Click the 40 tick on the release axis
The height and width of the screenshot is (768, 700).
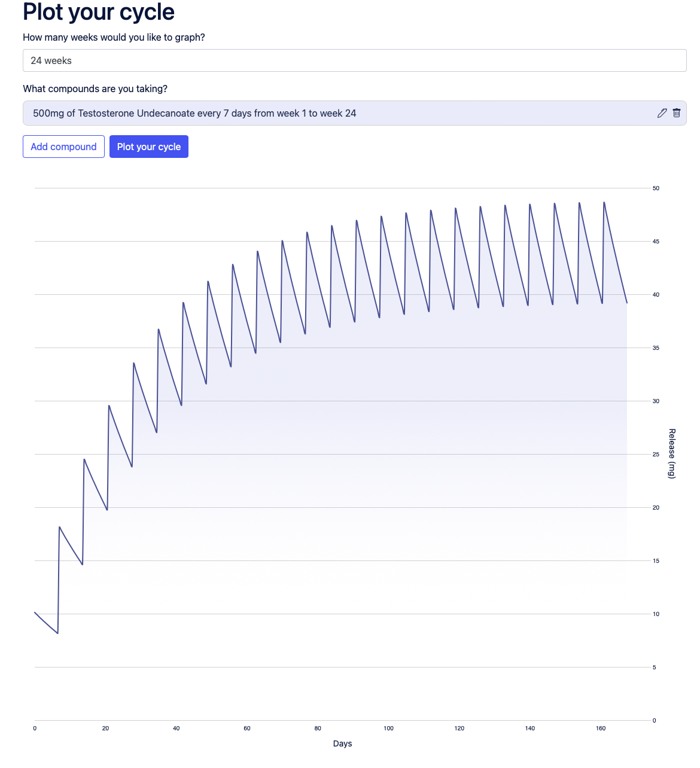(x=656, y=295)
